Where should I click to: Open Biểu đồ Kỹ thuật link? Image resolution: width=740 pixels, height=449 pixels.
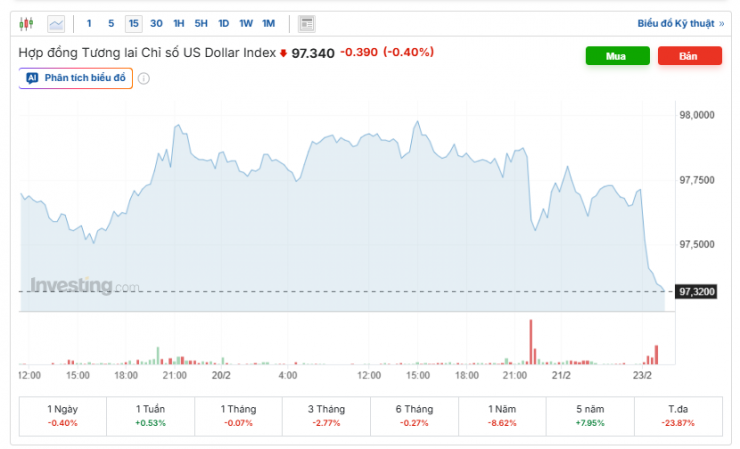tap(680, 23)
